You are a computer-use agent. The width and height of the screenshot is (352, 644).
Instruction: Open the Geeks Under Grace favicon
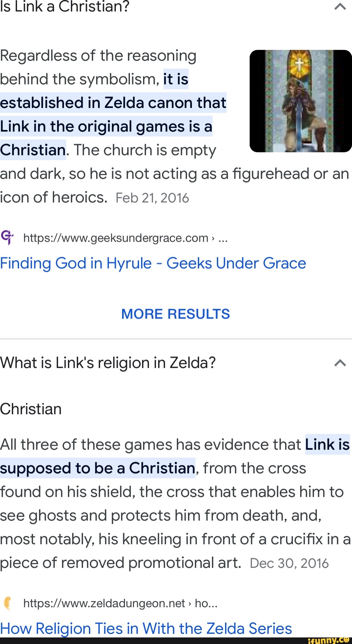[7, 237]
